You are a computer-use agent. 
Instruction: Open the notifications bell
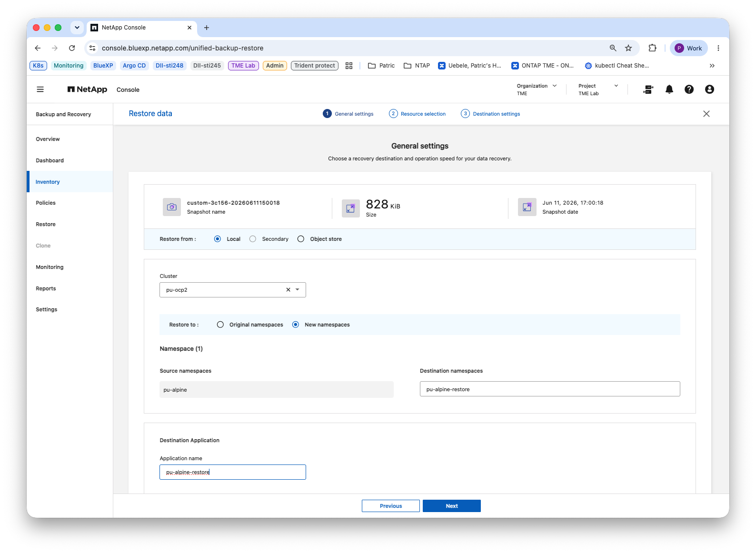click(669, 89)
